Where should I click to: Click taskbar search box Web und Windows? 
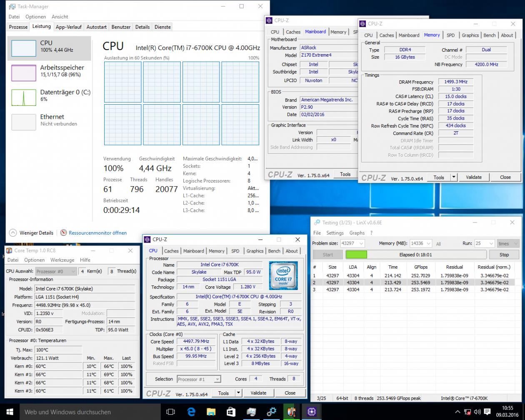pos(90,412)
